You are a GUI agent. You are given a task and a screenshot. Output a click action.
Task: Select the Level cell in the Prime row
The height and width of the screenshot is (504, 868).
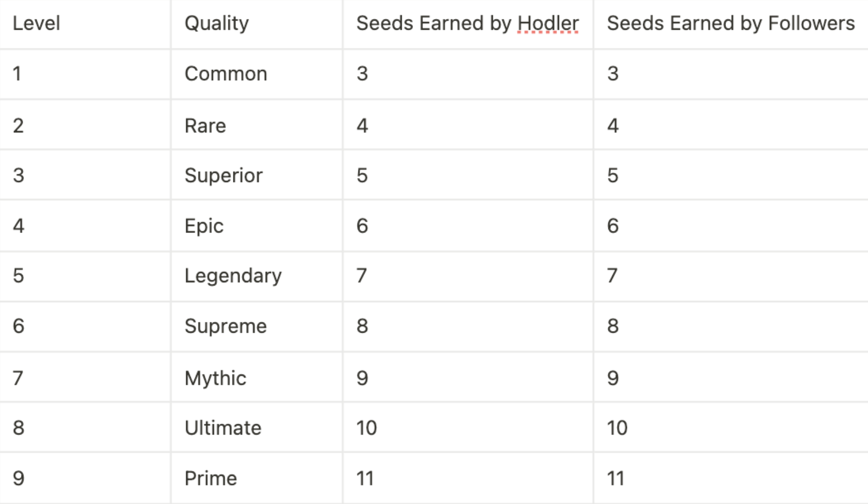(x=19, y=479)
